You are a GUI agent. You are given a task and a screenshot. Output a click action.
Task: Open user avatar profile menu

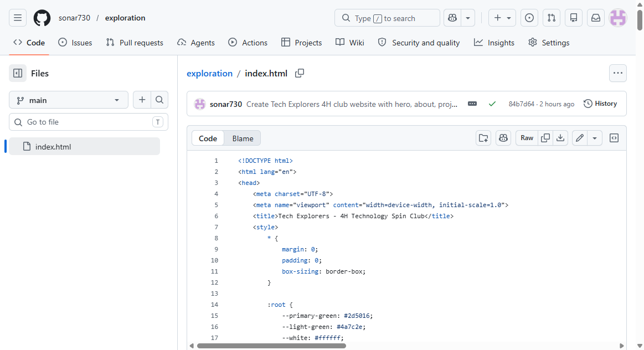(618, 18)
